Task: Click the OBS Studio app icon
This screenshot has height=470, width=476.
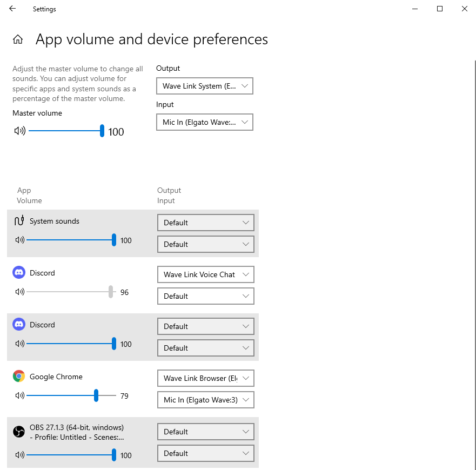Action: tap(19, 432)
